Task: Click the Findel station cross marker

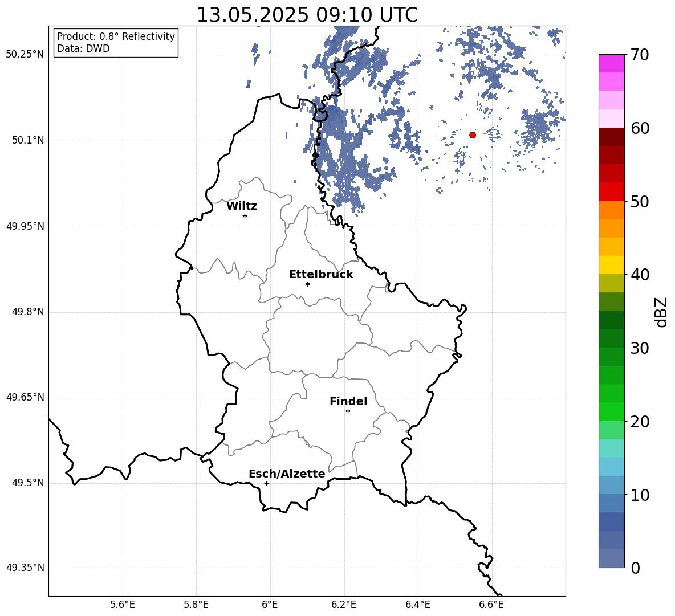Action: 348,411
